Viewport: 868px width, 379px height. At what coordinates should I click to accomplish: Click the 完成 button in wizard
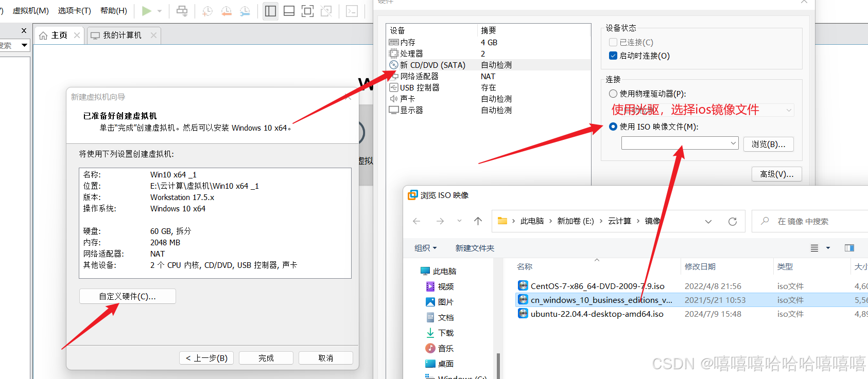266,358
